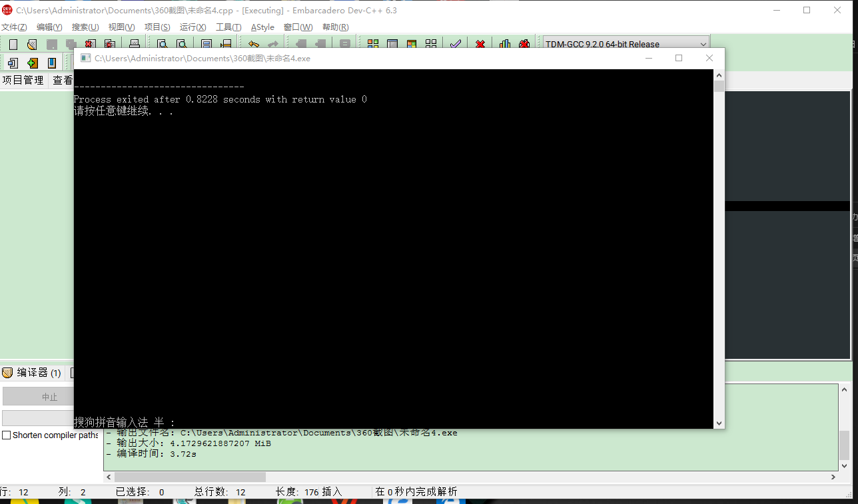This screenshot has width=858, height=504.
Task: Select the 编译器 (1) bottom tab
Action: coord(33,373)
